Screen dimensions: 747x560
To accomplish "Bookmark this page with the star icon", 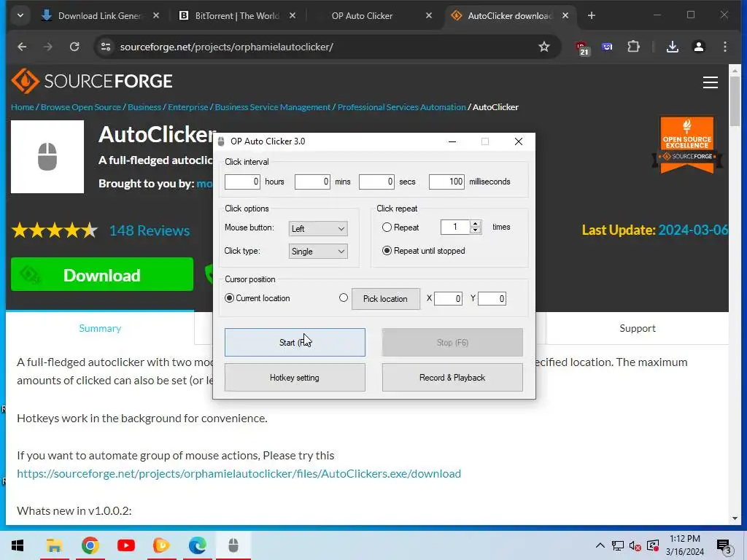I will tap(543, 47).
